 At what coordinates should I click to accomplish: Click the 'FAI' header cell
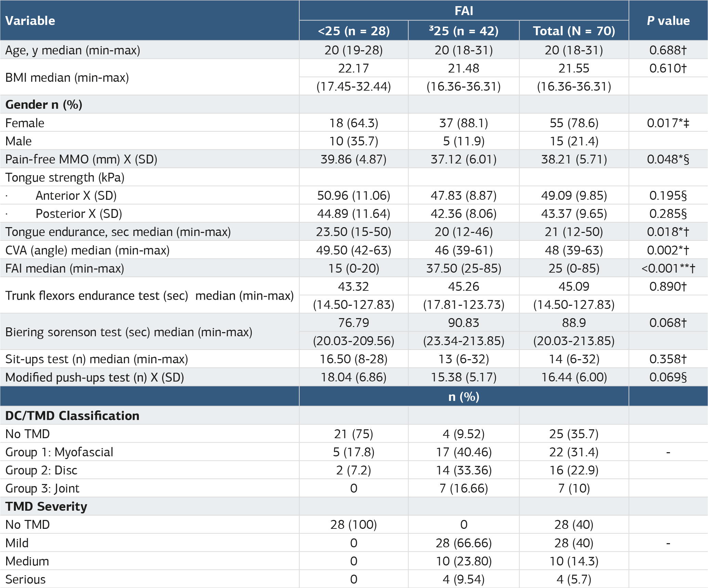point(464,11)
